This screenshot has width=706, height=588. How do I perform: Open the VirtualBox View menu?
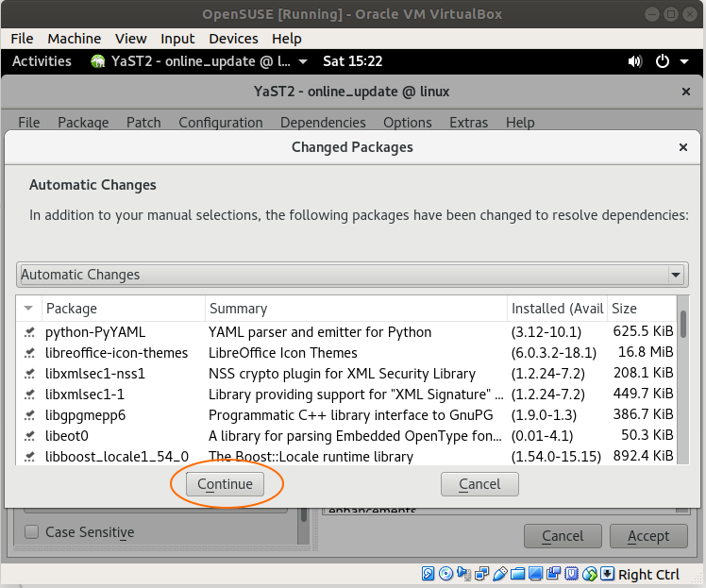coord(130,39)
